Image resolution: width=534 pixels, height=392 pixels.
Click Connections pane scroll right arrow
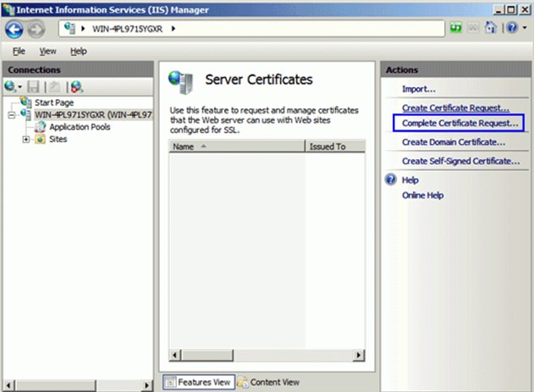(146, 385)
